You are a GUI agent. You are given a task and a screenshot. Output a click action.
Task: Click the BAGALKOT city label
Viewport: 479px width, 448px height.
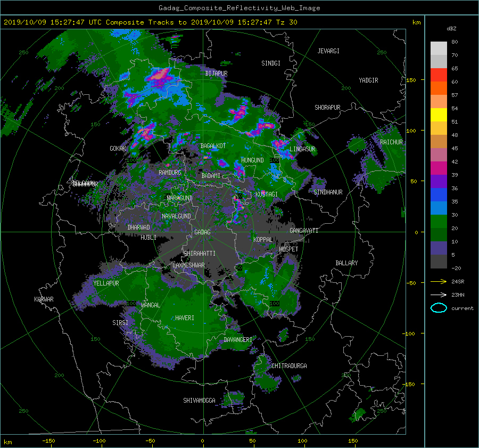click(213, 146)
